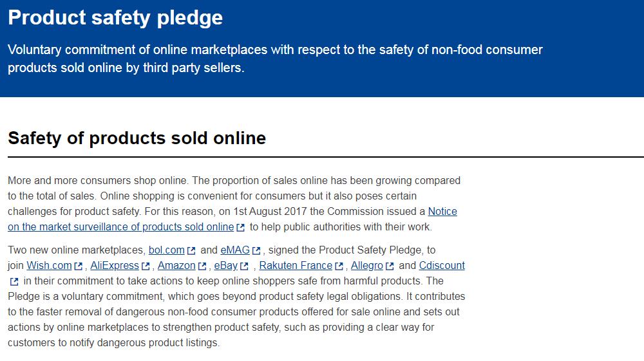Click external link icon following Cdiscount
This screenshot has height=361, width=644.
click(x=14, y=282)
